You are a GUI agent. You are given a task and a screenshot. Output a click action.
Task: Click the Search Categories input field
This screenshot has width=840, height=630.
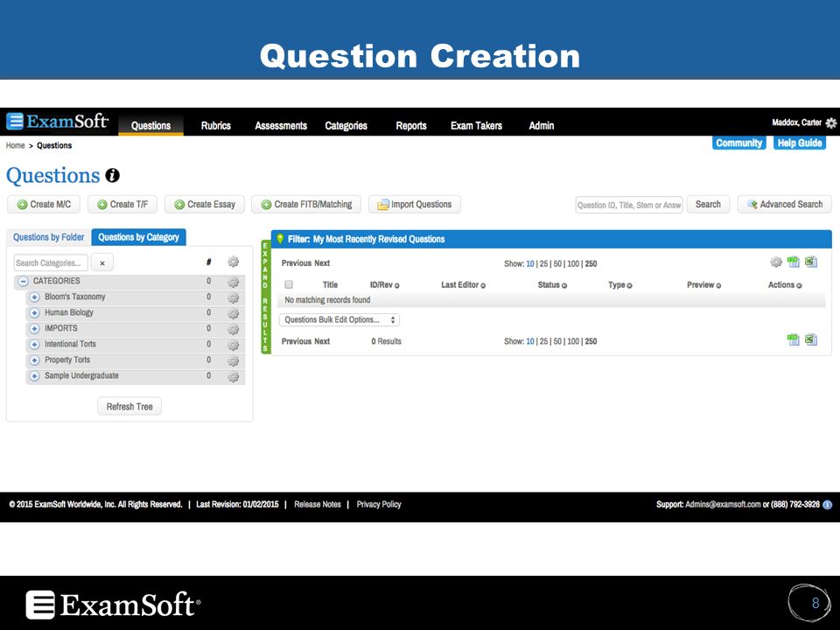pos(51,263)
